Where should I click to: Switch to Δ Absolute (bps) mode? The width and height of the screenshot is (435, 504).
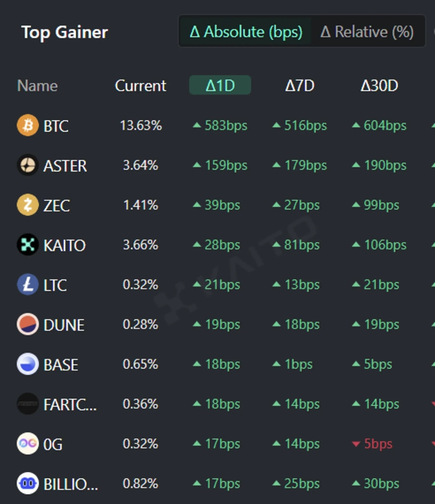pyautogui.click(x=246, y=32)
